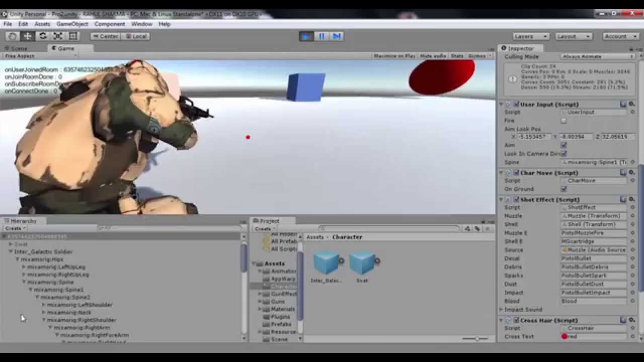Select the Hand tool in toolbar
The width and height of the screenshot is (644, 362).
pyautogui.click(x=13, y=36)
